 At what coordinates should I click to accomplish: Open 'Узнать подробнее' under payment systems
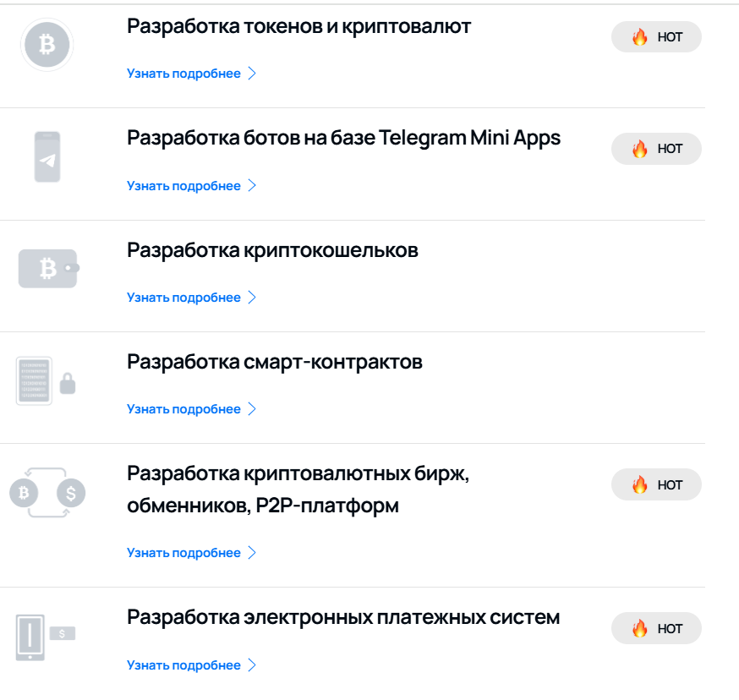[191, 665]
